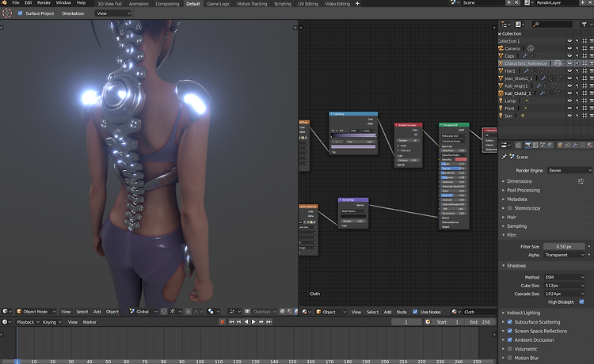Enable the Volumetric checkbox
The image size is (594, 364).
point(510,349)
